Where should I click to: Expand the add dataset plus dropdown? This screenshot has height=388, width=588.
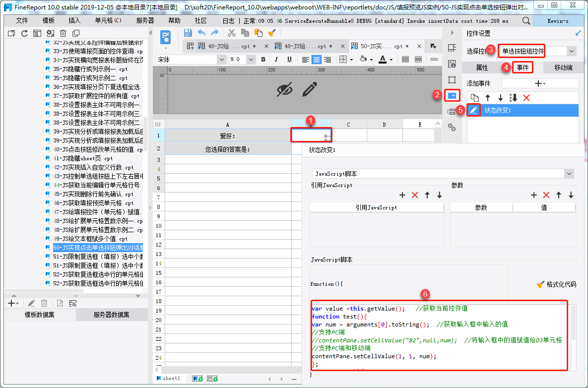[x=13, y=303]
